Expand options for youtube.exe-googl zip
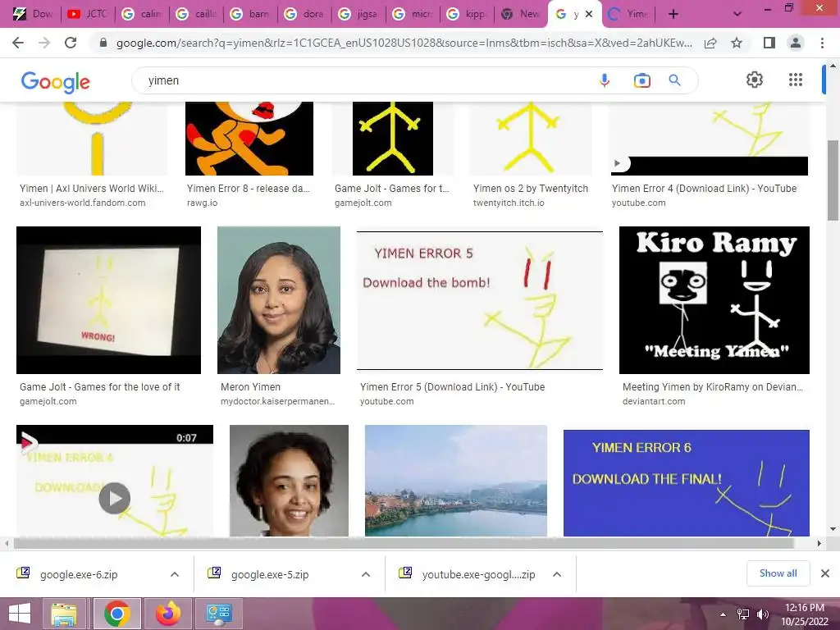840x630 pixels. [557, 574]
